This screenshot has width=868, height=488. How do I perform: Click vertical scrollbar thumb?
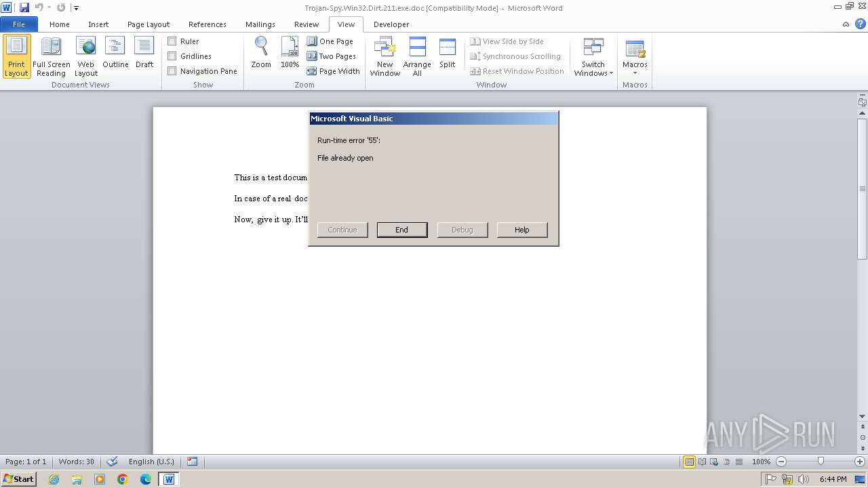(862, 189)
